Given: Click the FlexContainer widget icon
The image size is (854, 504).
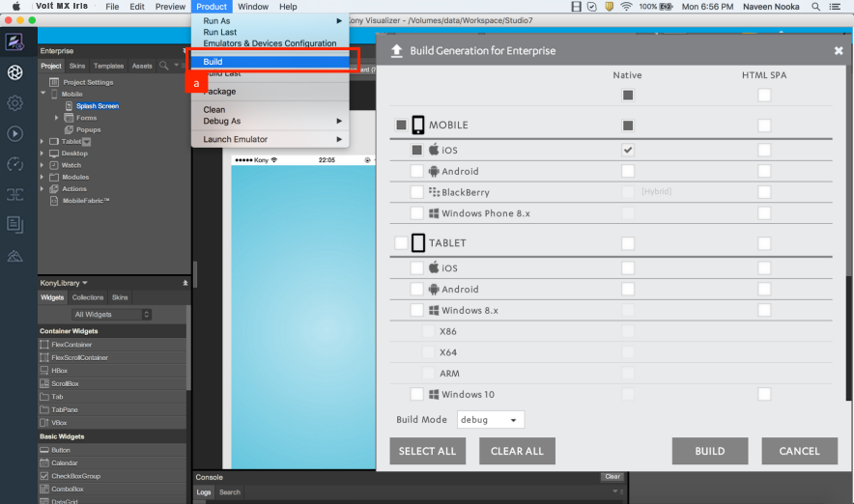Looking at the screenshot, I should coord(44,345).
